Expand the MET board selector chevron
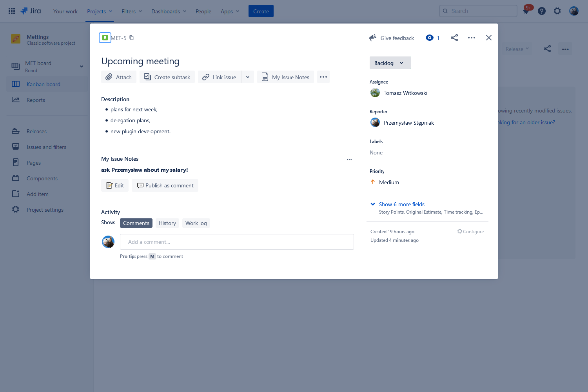Image resolution: width=588 pixels, height=392 pixels. click(82, 66)
